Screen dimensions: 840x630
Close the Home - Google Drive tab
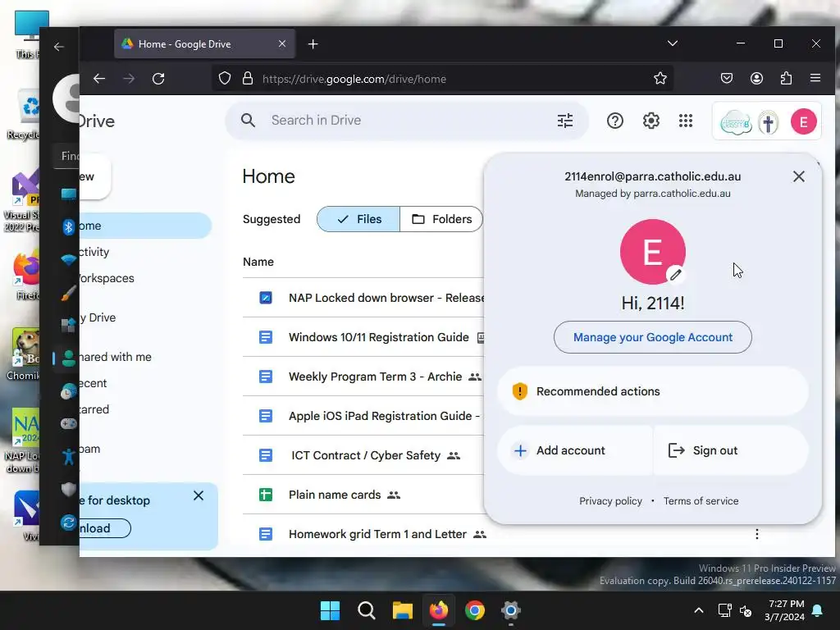pos(282,44)
